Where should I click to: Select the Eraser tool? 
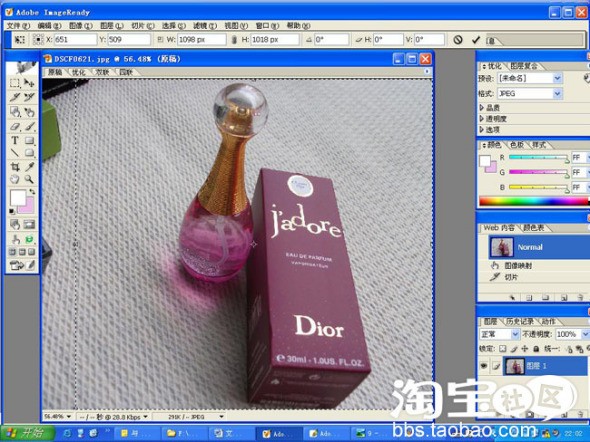pyautogui.click(x=15, y=126)
